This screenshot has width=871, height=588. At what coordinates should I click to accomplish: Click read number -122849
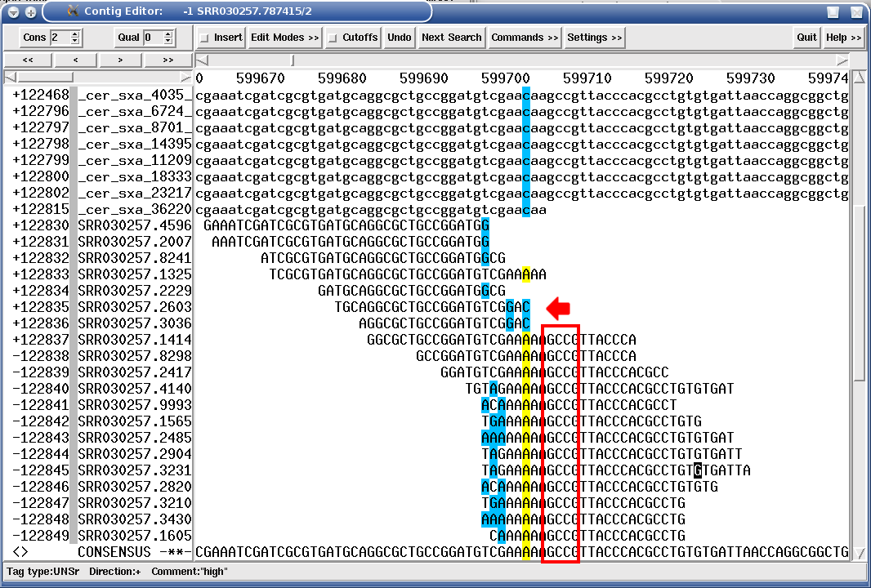[41, 536]
